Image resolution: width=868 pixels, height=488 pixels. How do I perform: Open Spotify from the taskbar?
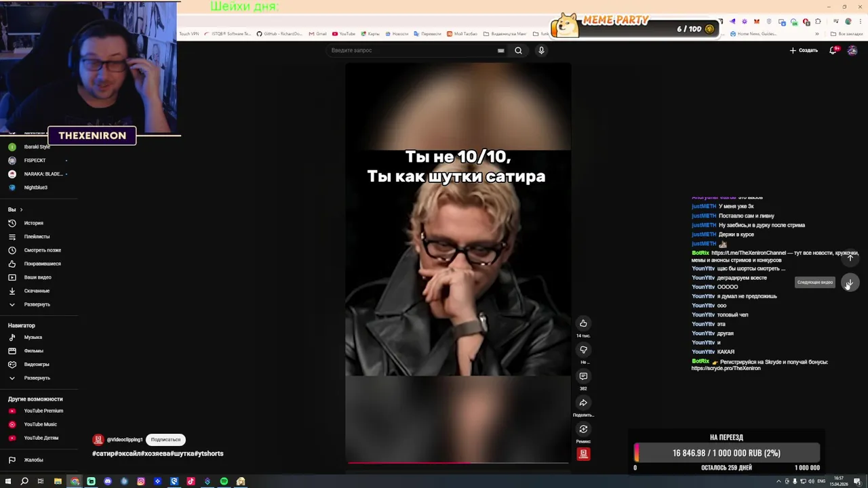click(x=224, y=481)
